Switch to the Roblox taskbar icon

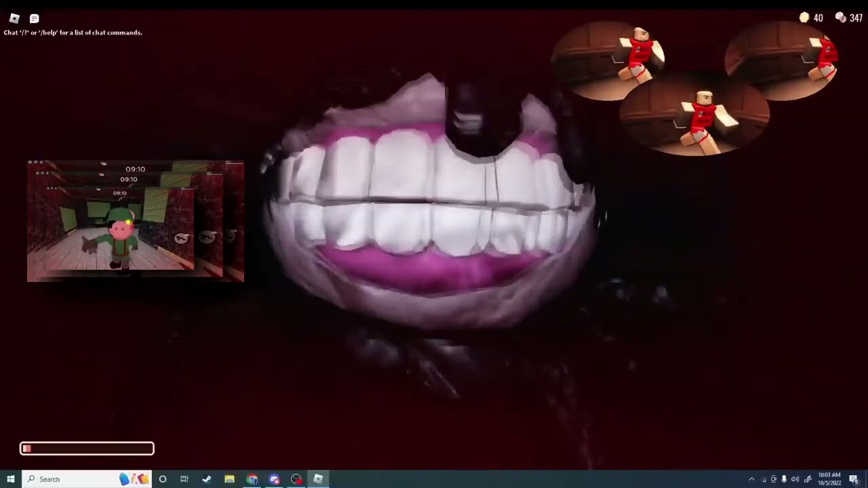click(x=318, y=479)
